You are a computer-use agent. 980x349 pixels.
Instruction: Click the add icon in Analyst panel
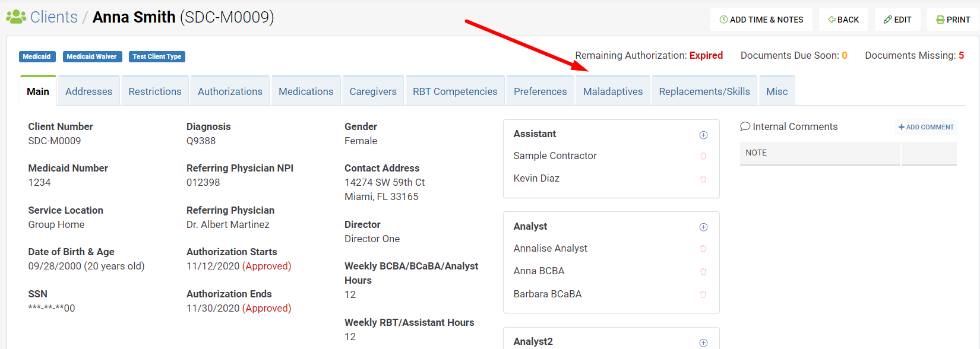703,227
